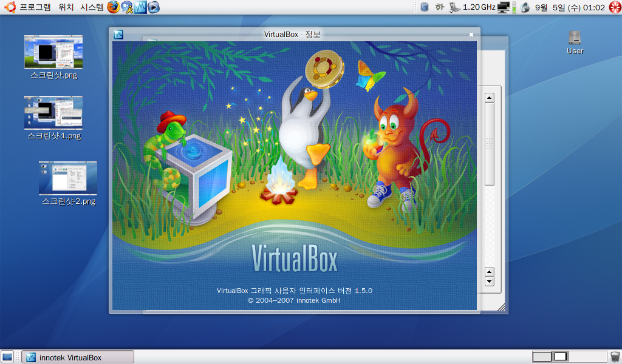Click the scroll-down arrow in the background window
Screen dimensions: 622x364
(490, 281)
